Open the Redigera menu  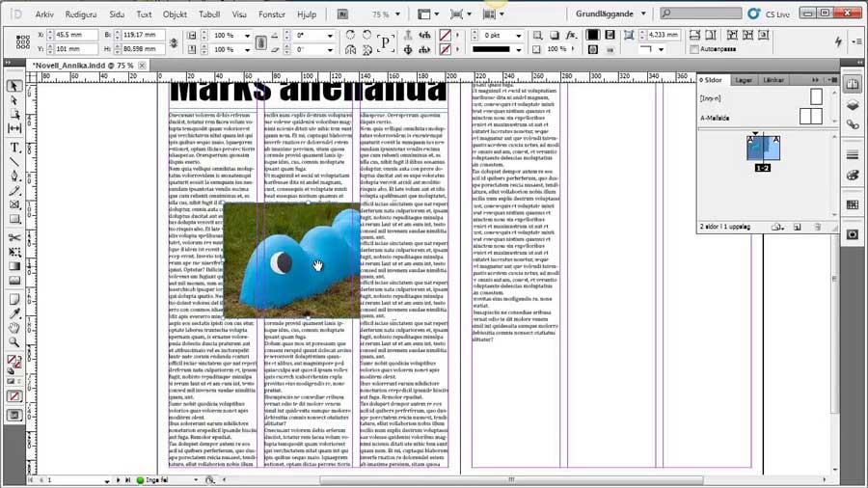click(x=81, y=14)
